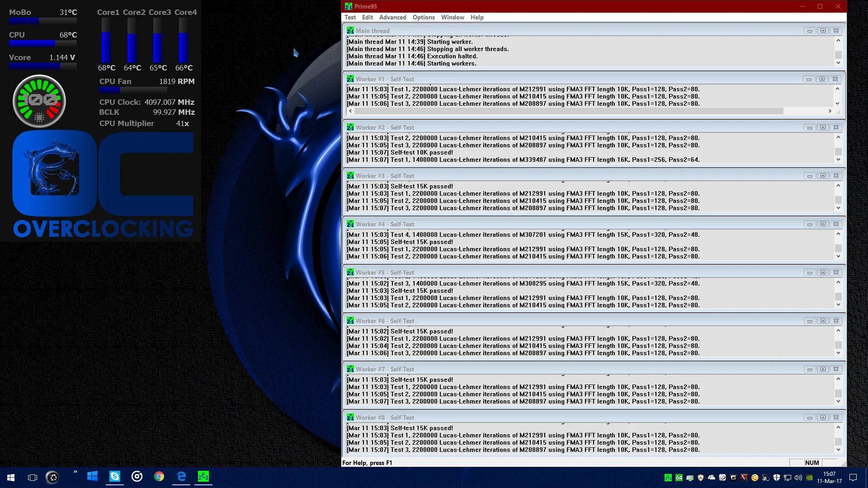Open the Advanced menu in Prime95

[392, 17]
